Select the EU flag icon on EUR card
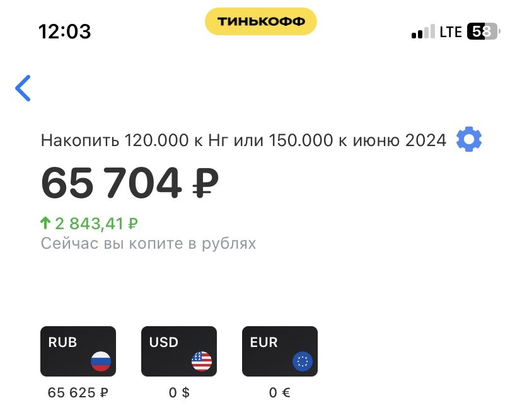 click(x=303, y=360)
